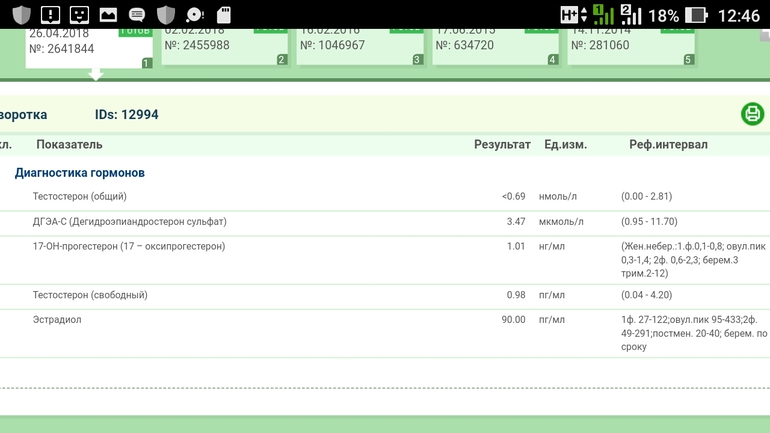The width and height of the screenshot is (770, 433).
Task: Click the Диагностика гормонов section heading
Action: tap(79, 173)
